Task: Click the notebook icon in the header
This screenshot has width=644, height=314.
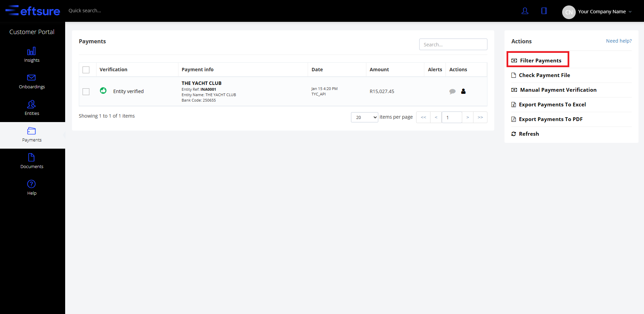Action: click(x=544, y=11)
